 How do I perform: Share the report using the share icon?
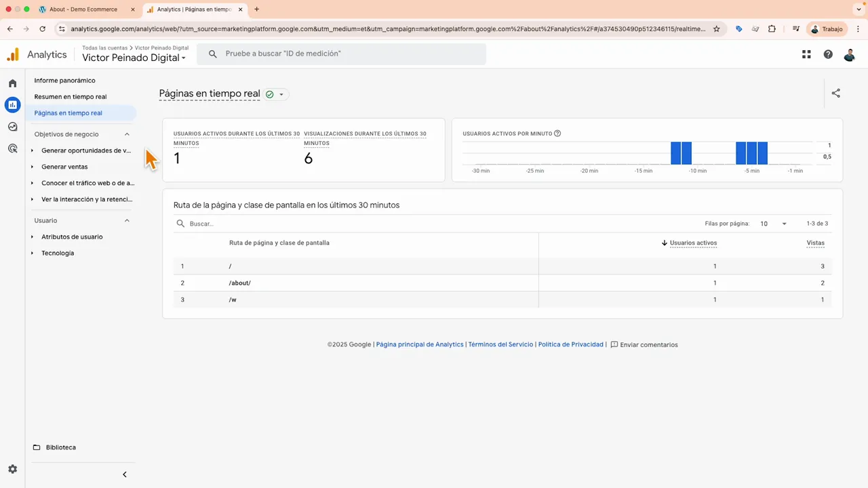836,94
